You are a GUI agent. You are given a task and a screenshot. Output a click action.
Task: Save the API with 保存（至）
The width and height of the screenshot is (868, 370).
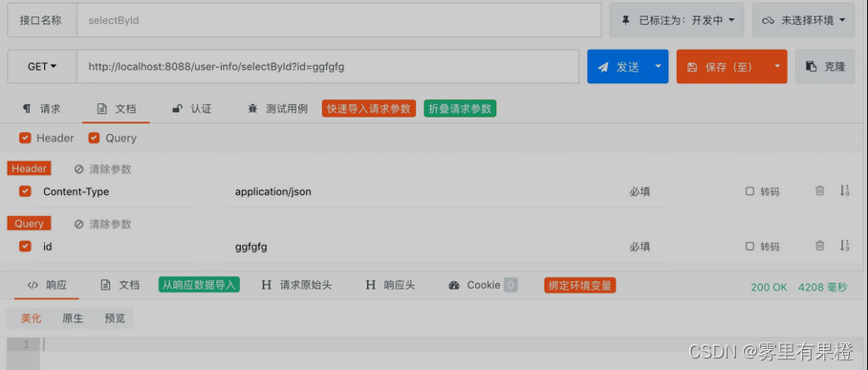pyautogui.click(x=723, y=67)
